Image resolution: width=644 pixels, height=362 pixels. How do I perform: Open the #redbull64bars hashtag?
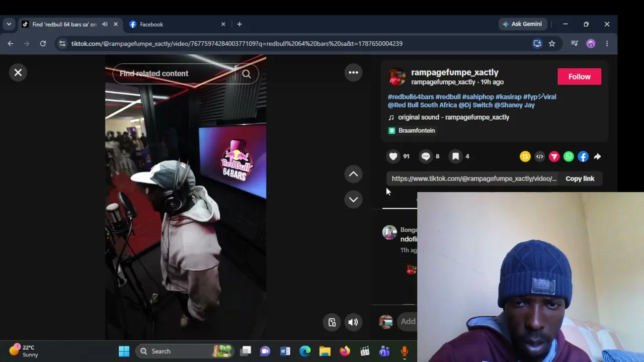411,97
